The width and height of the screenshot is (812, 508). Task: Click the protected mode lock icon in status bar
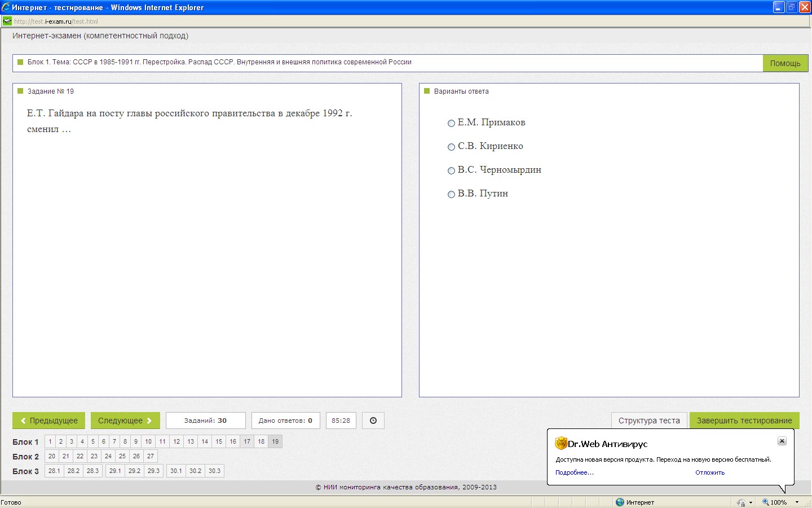point(741,502)
